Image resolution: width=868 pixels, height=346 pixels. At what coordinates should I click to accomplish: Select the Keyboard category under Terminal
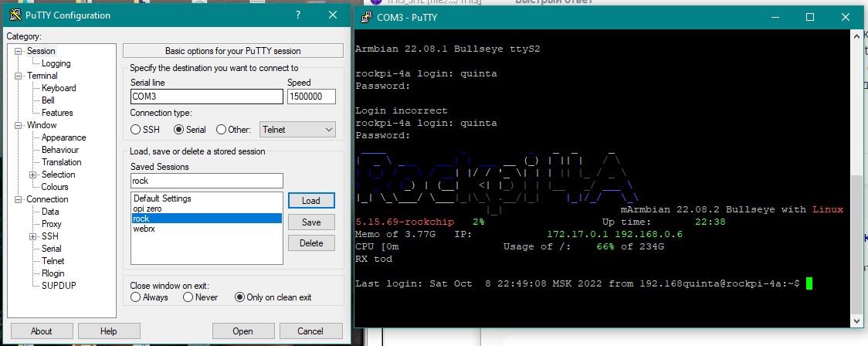[59, 88]
